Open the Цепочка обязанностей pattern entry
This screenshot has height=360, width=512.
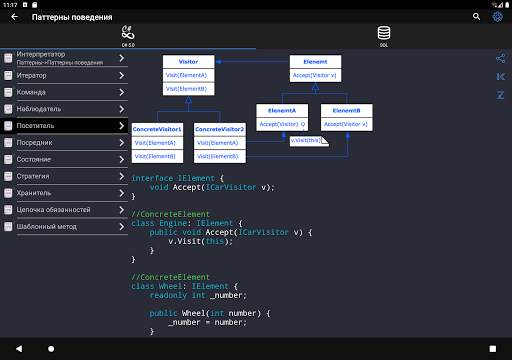[x=64, y=209]
